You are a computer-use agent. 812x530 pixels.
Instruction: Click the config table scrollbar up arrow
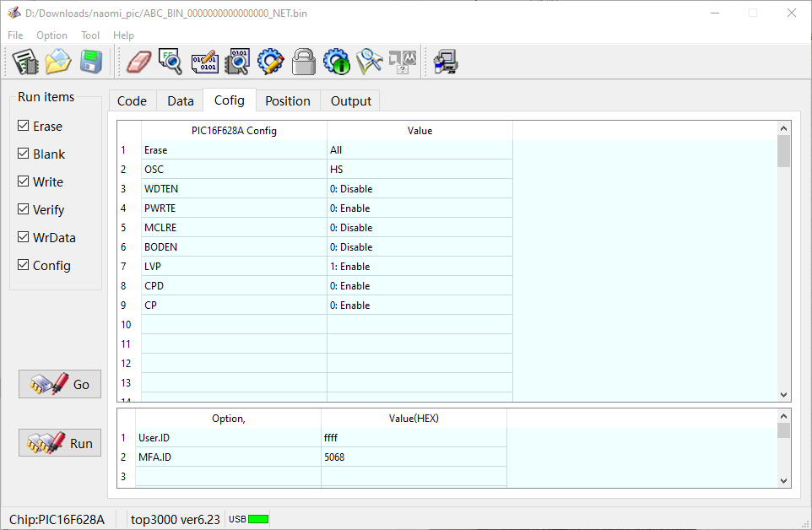coord(783,127)
